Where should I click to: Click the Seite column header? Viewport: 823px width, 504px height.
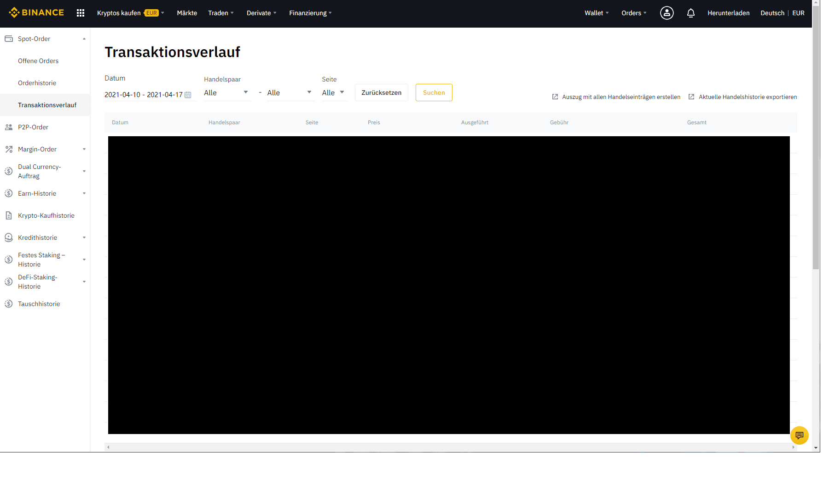[x=312, y=122]
